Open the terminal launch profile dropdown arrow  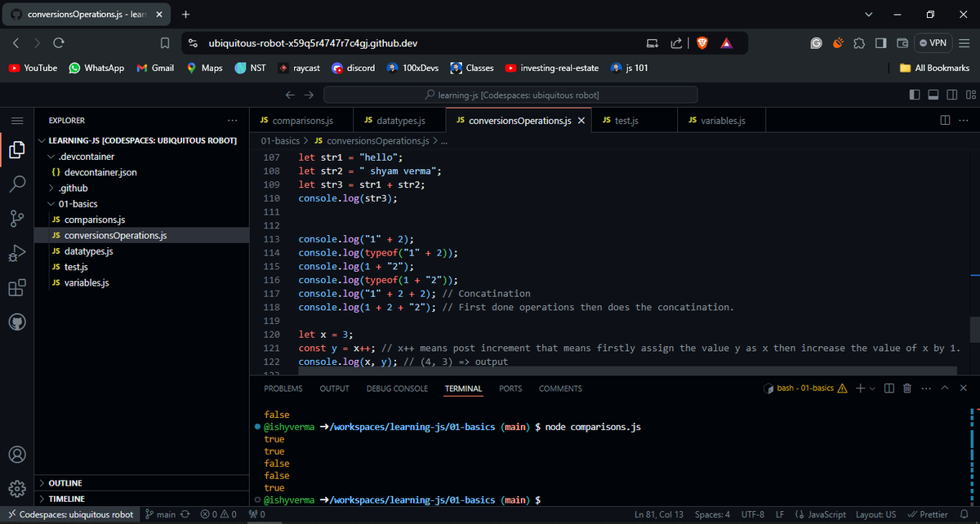coord(872,388)
